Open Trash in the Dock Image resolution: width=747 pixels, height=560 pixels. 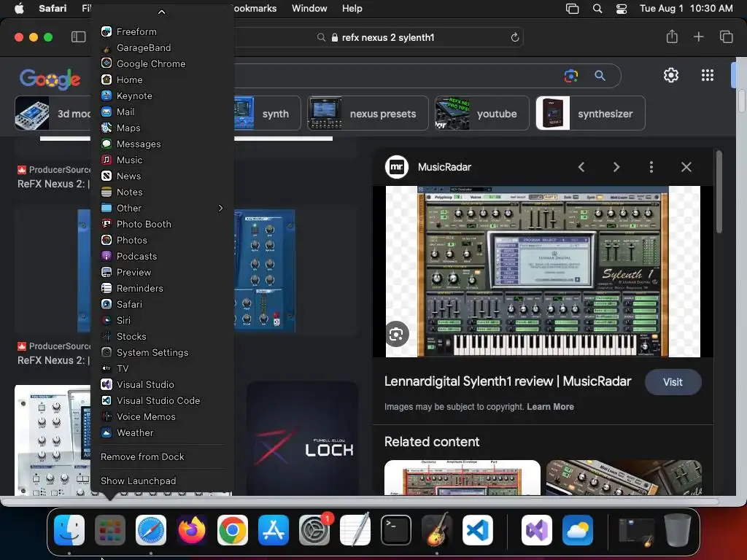tap(678, 530)
